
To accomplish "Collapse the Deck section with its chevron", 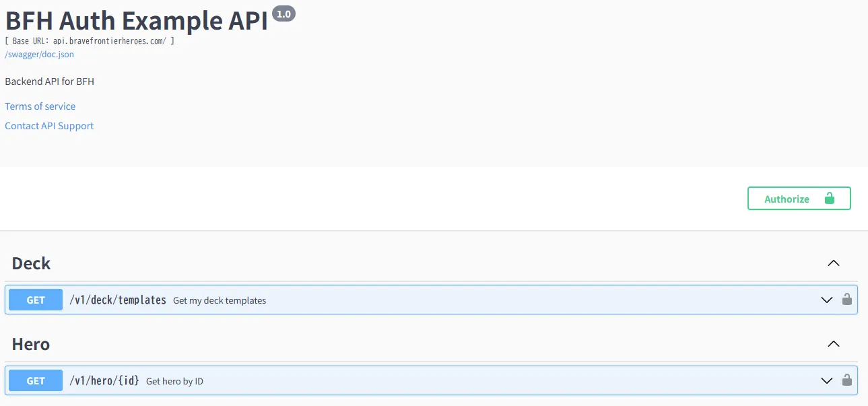I will click(x=834, y=263).
